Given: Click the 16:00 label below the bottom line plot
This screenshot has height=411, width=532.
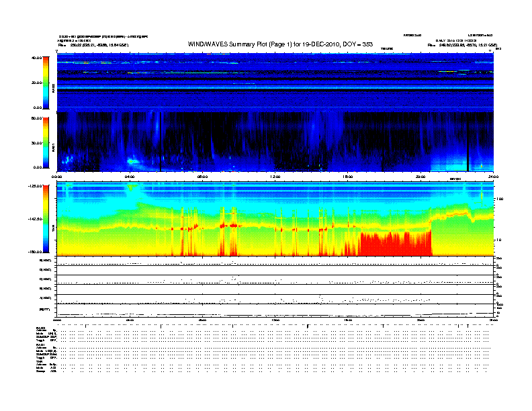Looking at the screenshot, I should click(348, 320).
